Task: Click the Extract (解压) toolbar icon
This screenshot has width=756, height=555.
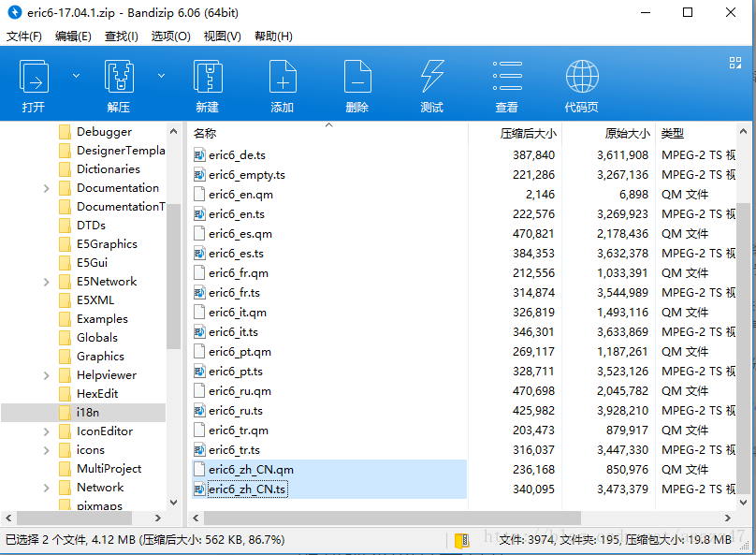Action: 118,77
